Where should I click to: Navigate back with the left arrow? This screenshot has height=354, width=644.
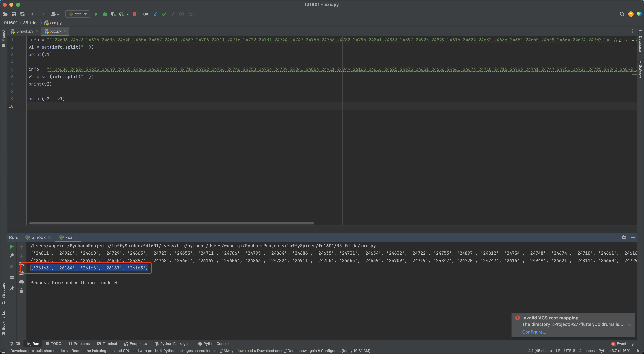33,14
